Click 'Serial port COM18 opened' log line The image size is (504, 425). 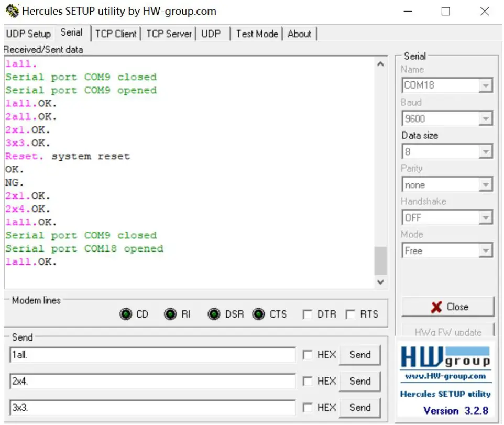[84, 248]
